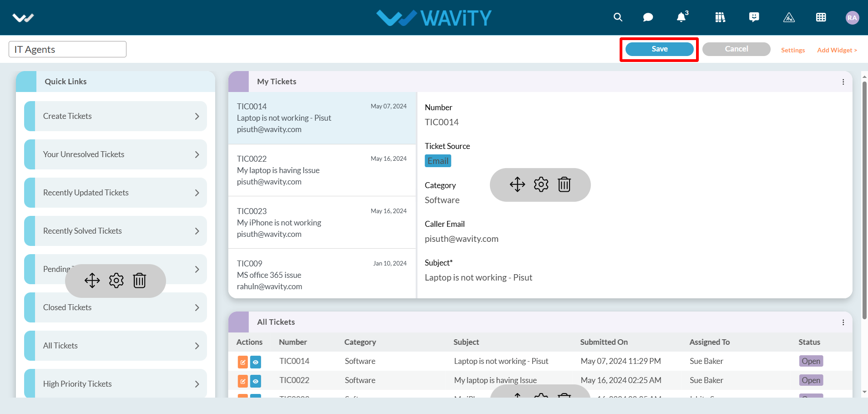Save the dashboard changes
The image size is (868, 414).
pos(659,49)
